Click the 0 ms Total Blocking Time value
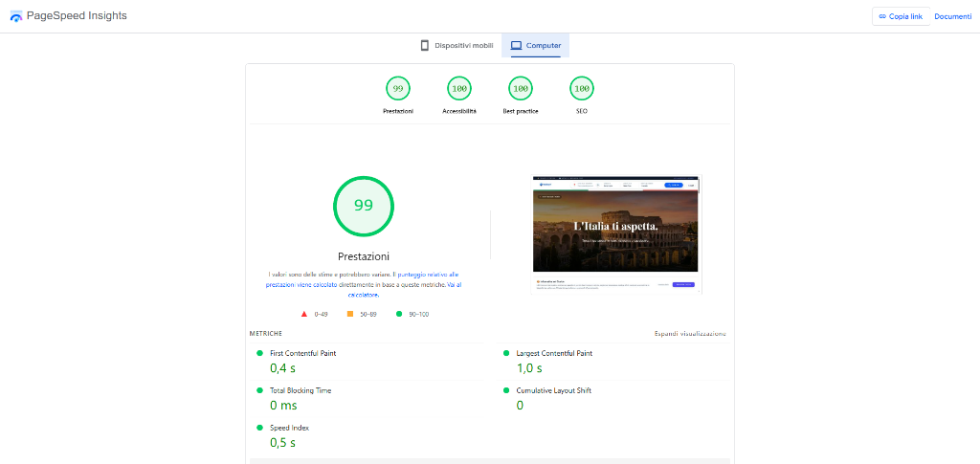Viewport: 980px width, 464px height. [x=283, y=406]
